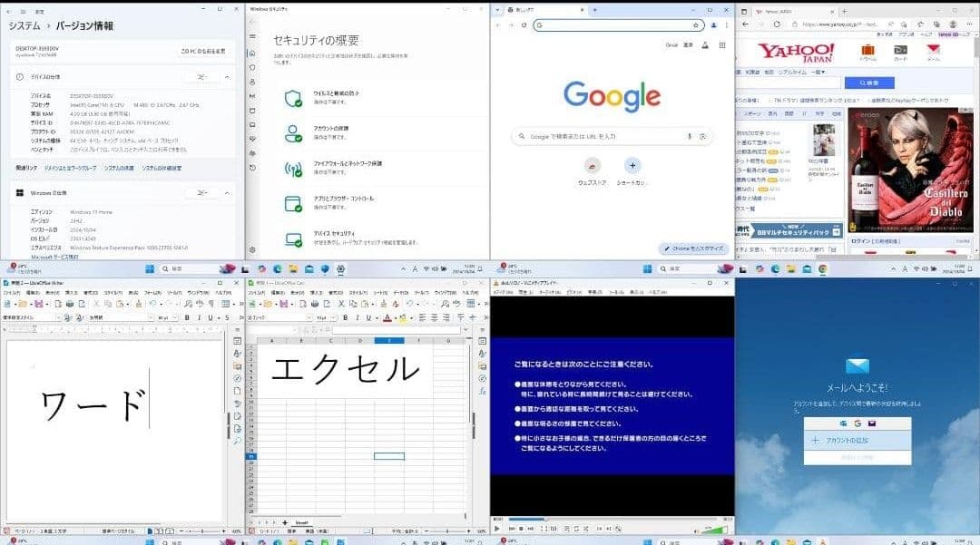Viewport: 980px width, 545px height.
Task: Click the firewall and network protection icon
Action: (x=293, y=169)
